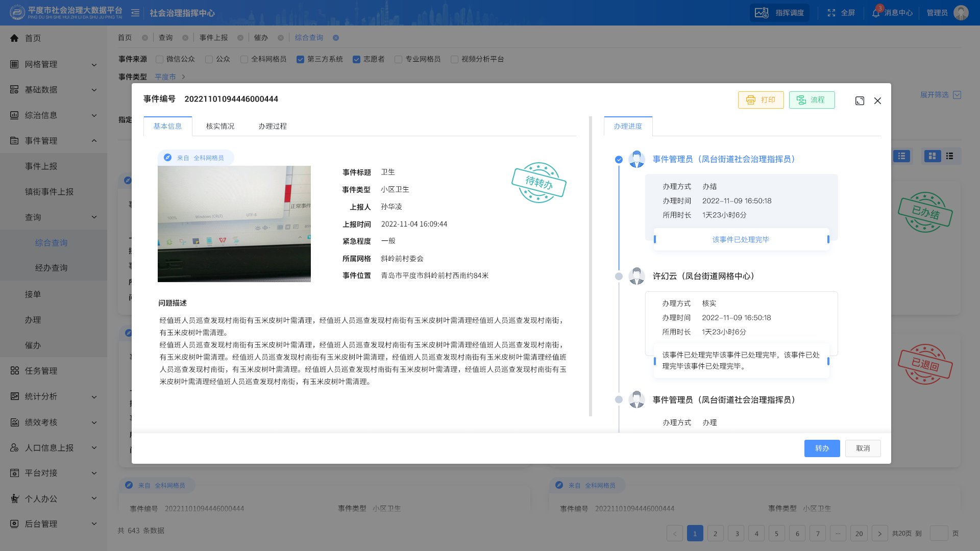This screenshot has height=551, width=980.
Task: Switch to 核实情况 tab
Action: click(220, 126)
